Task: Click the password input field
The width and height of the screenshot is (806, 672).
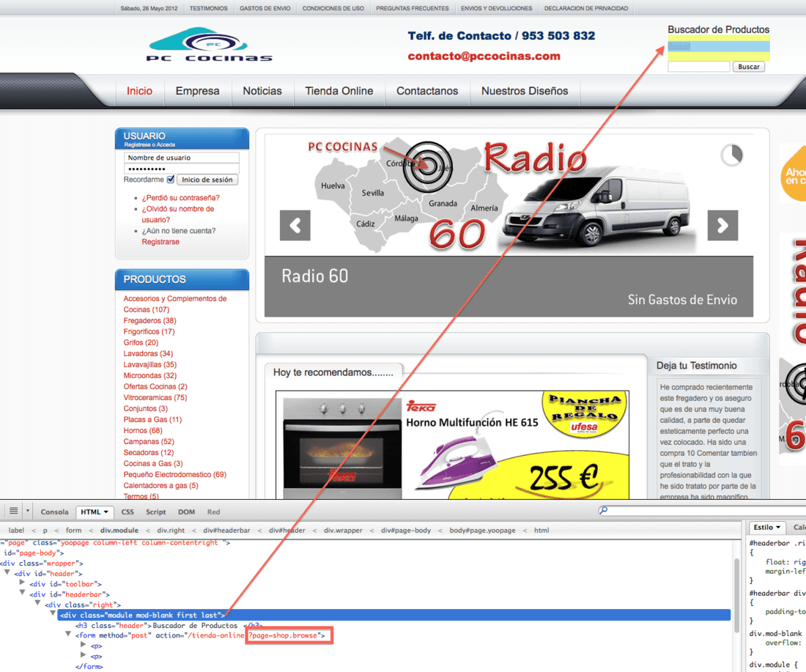Action: point(182,169)
